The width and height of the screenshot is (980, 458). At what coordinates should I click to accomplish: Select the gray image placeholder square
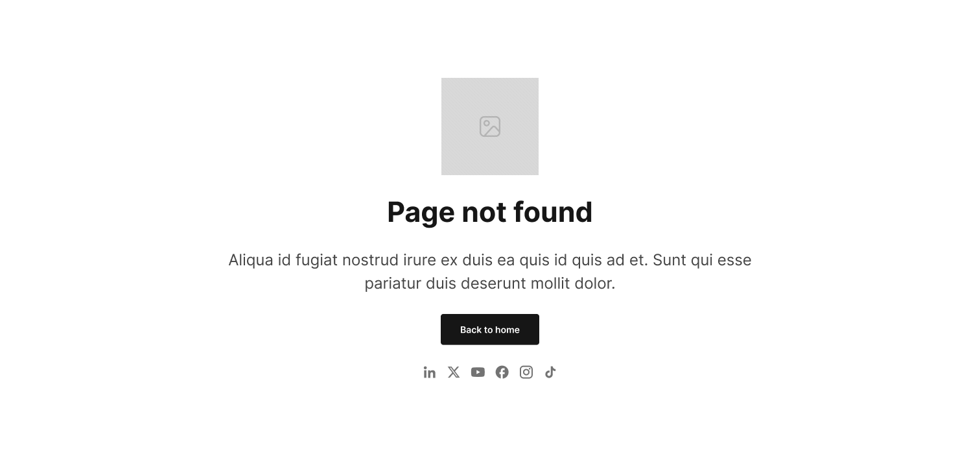coord(490,127)
